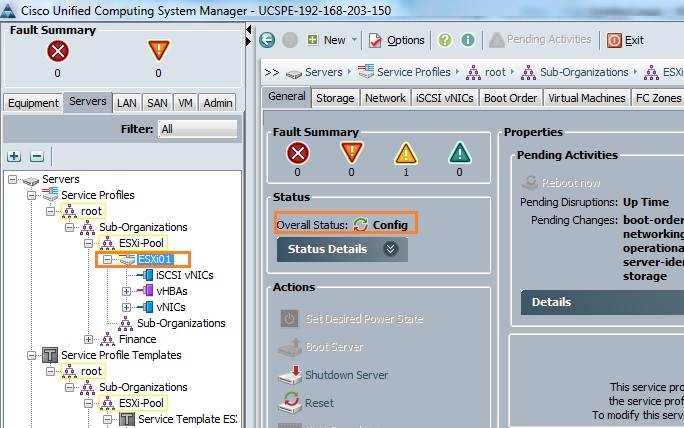Click the Service Profile Templates T icon
Image resolution: width=684 pixels, height=428 pixels.
point(50,355)
